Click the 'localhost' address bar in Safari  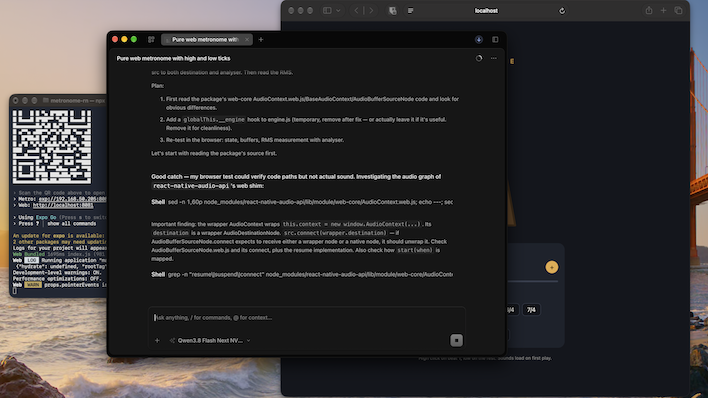(x=486, y=11)
